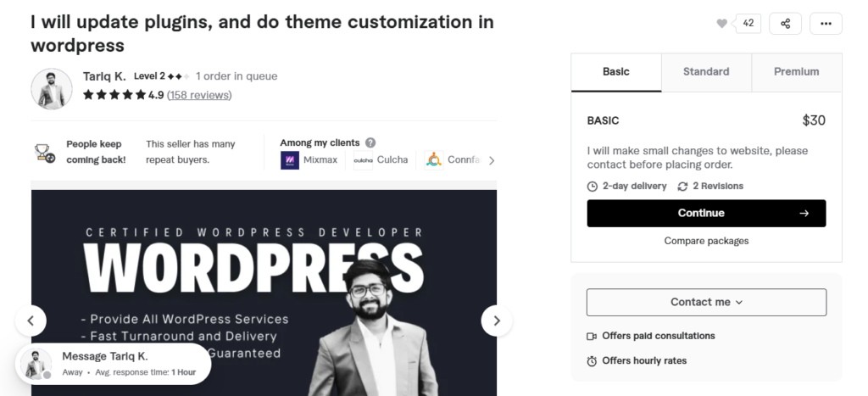868x396 pixels.
Task: Click the gig title heading
Action: pos(263,34)
